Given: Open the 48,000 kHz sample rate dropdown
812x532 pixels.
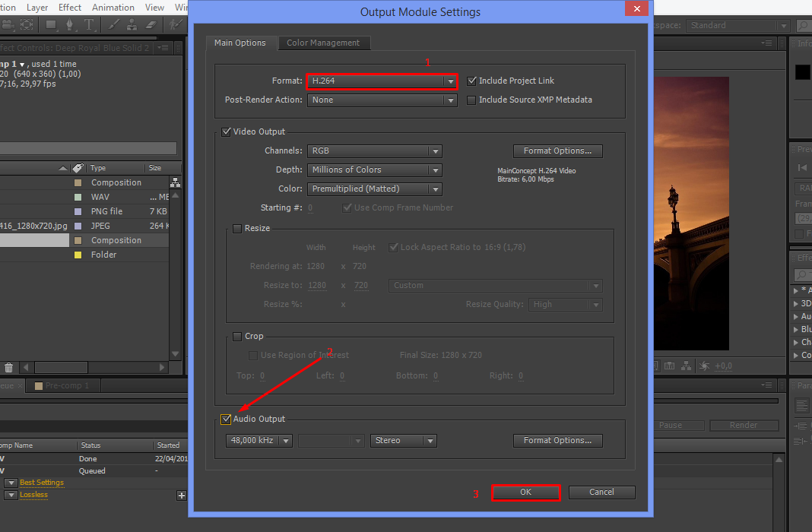Looking at the screenshot, I should click(x=259, y=440).
